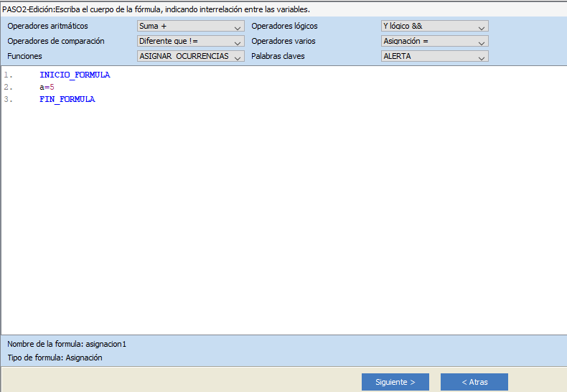Click on the a=5 code line
This screenshot has height=392, width=567.
47,87
